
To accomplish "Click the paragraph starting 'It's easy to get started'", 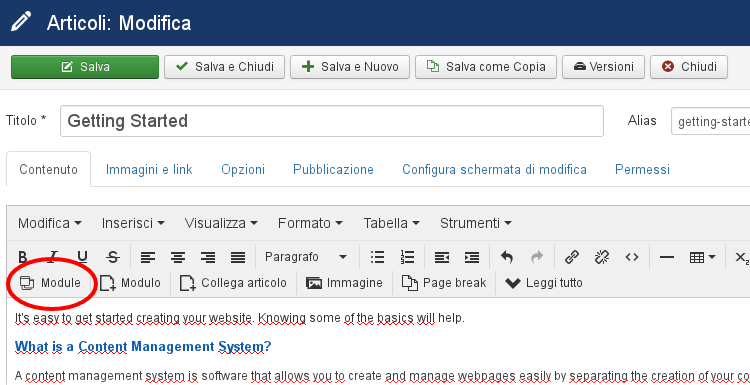I will click(x=240, y=318).
